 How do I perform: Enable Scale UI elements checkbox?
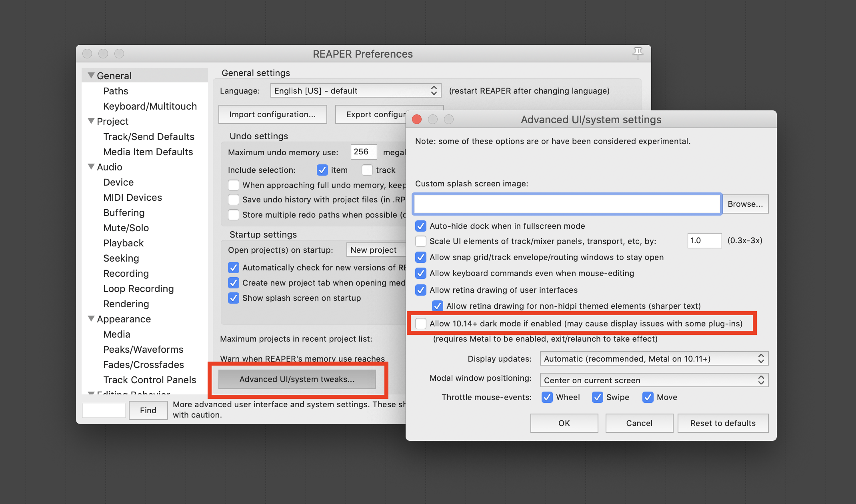[421, 241]
